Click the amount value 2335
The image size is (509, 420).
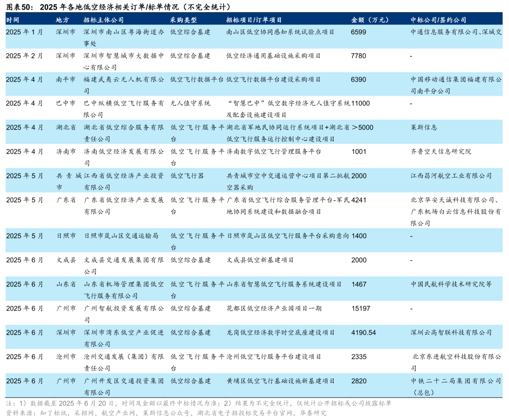click(x=359, y=357)
